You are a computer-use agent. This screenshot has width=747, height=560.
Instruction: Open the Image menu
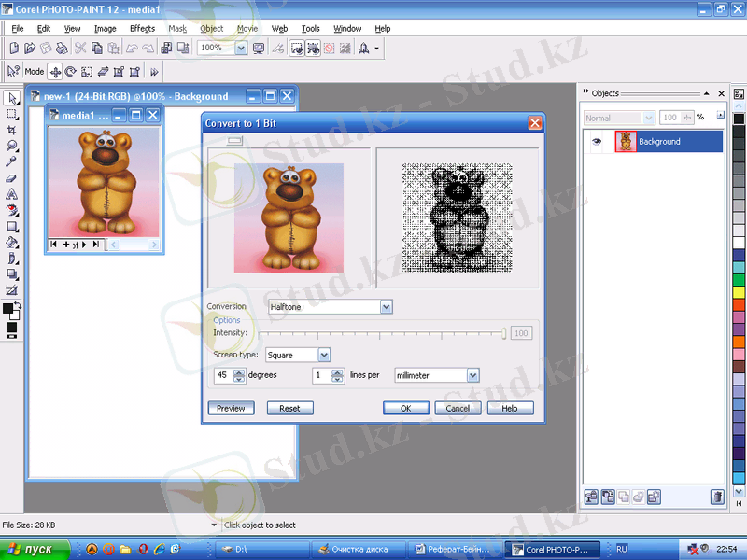pyautogui.click(x=105, y=29)
